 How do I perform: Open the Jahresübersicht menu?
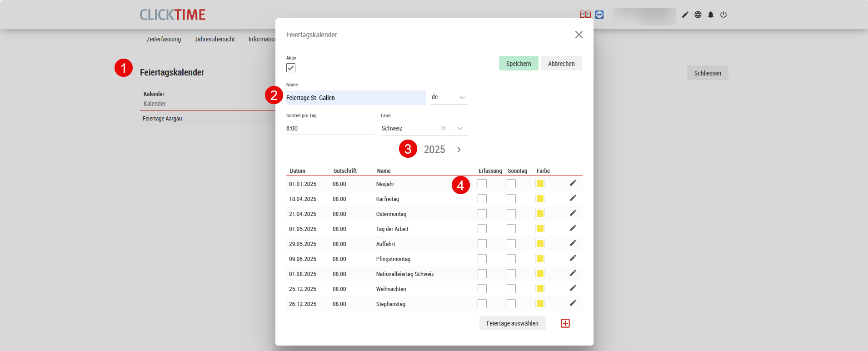[215, 39]
